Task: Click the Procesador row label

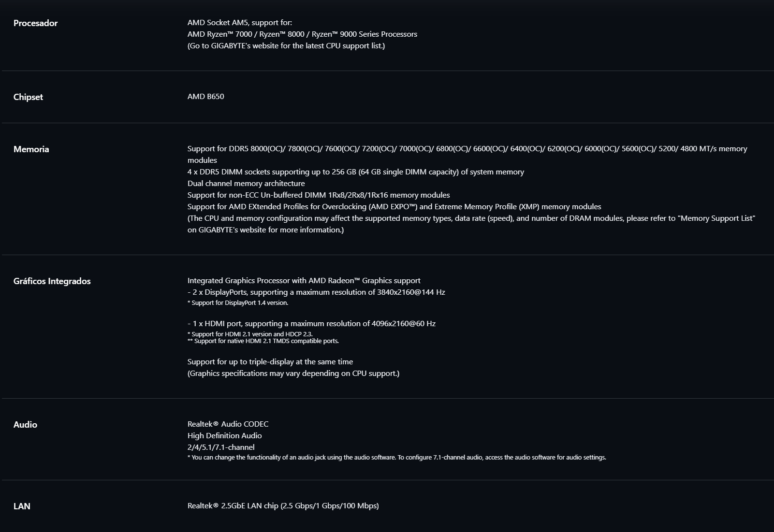Action: click(35, 23)
